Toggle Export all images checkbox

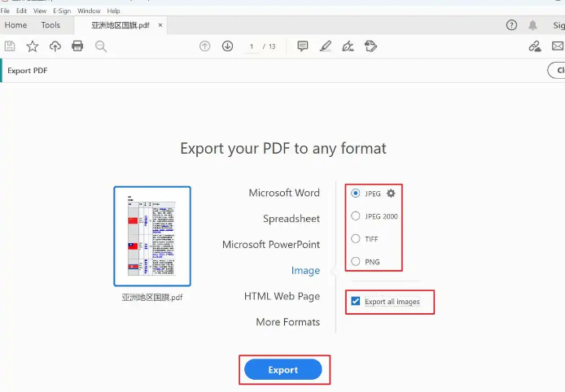coord(356,301)
